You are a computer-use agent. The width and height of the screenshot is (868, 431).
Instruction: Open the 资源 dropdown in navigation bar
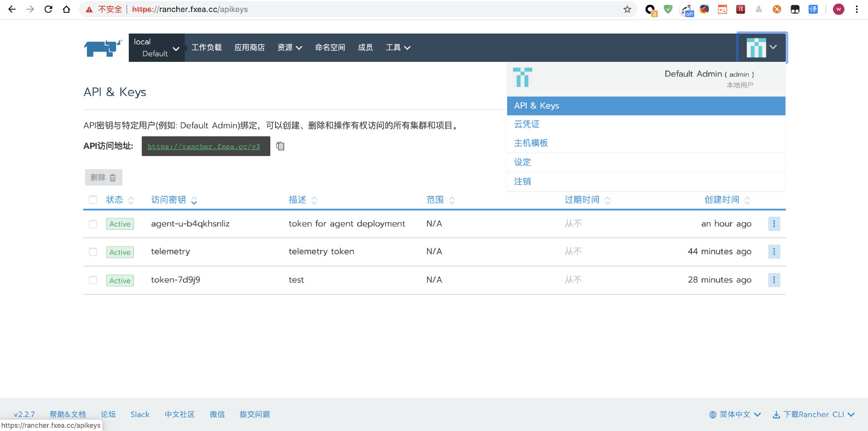[x=289, y=47]
